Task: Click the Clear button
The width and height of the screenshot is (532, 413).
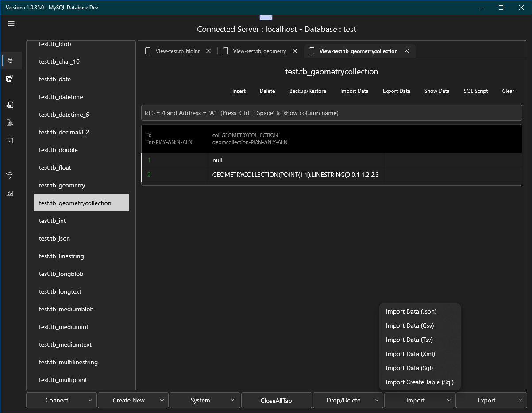Action: coord(508,91)
